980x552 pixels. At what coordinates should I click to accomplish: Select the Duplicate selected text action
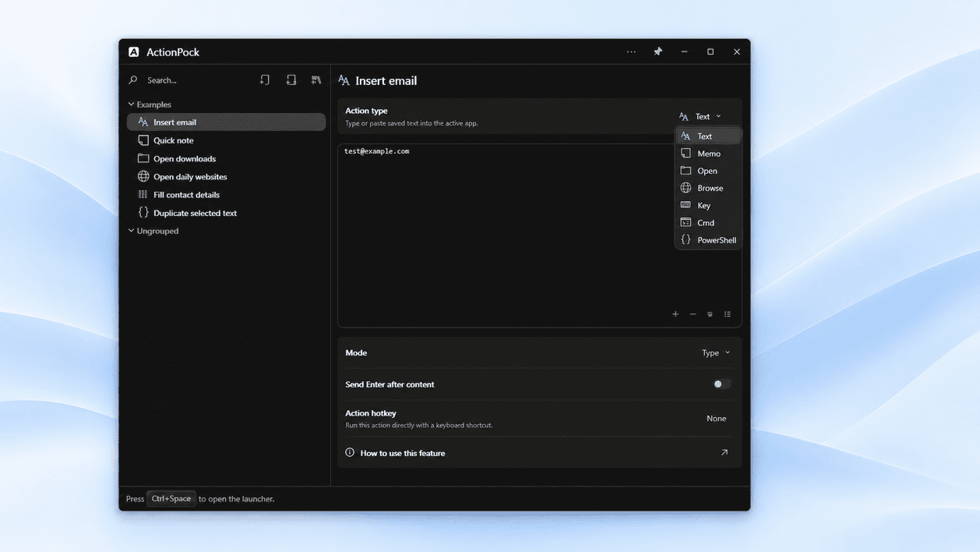[x=227, y=213]
